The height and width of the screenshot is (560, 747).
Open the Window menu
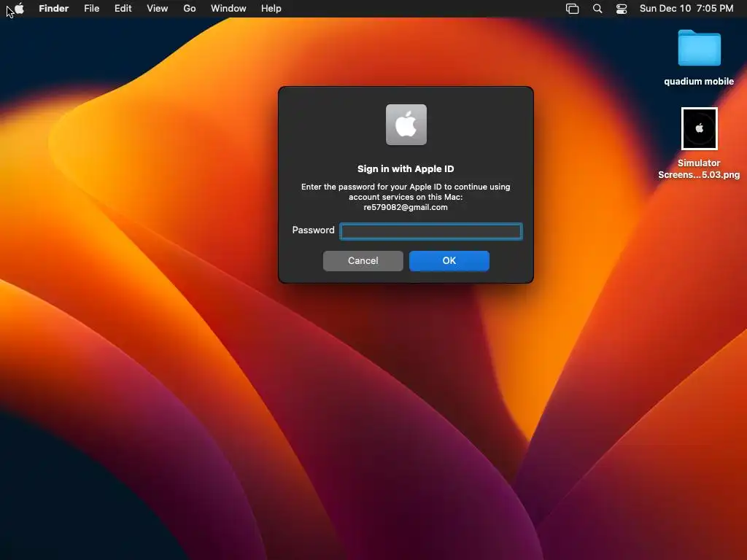228,9
